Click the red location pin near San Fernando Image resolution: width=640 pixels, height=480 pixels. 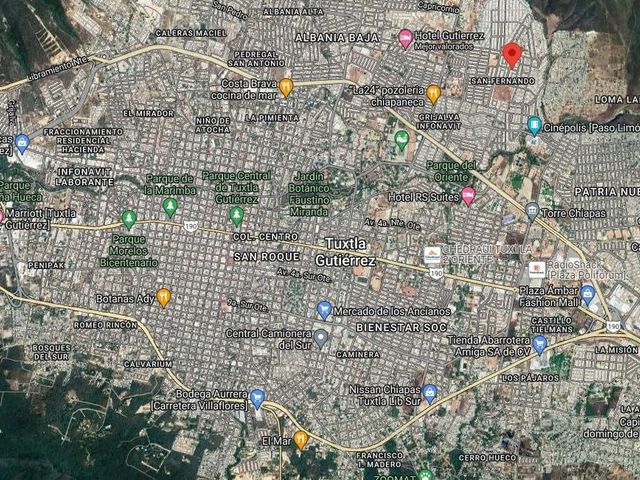pyautogui.click(x=512, y=56)
